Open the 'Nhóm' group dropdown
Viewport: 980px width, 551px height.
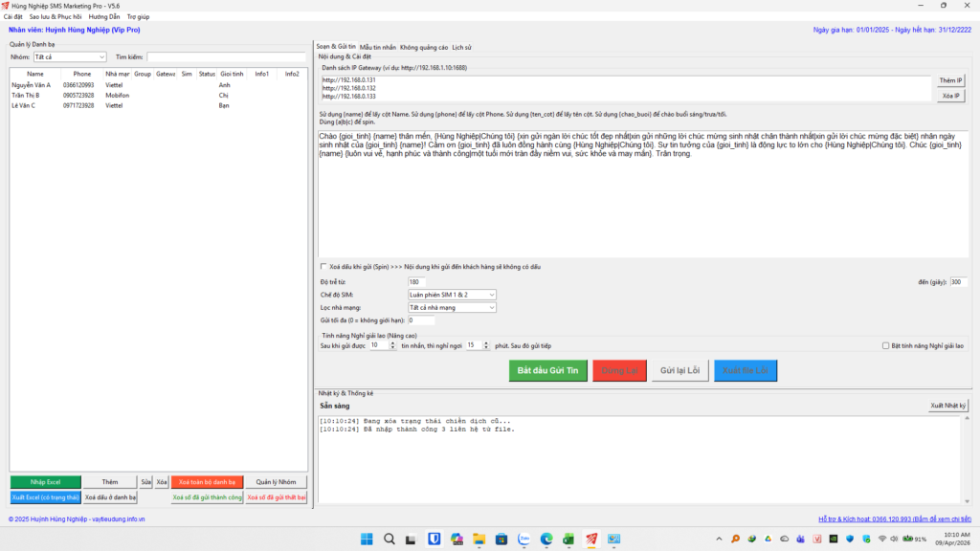(69, 57)
